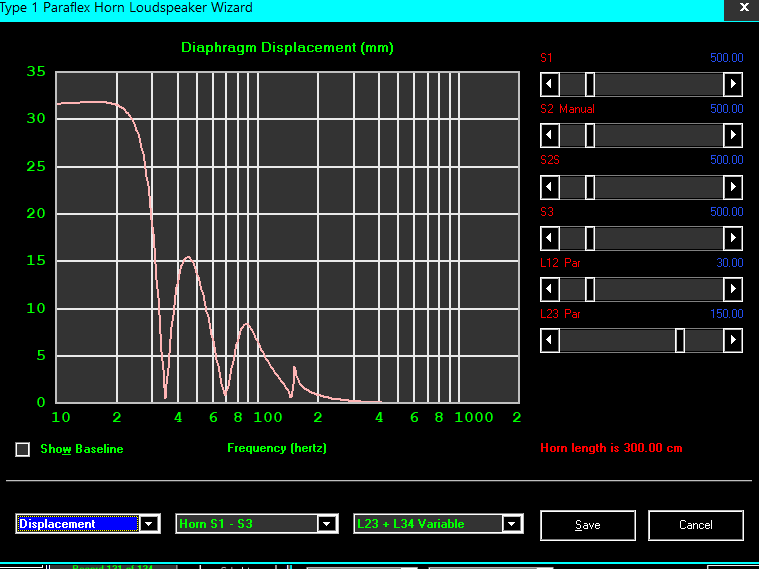Increase S2 Manual with right arrow
The width and height of the screenshot is (759, 569).
tap(733, 135)
